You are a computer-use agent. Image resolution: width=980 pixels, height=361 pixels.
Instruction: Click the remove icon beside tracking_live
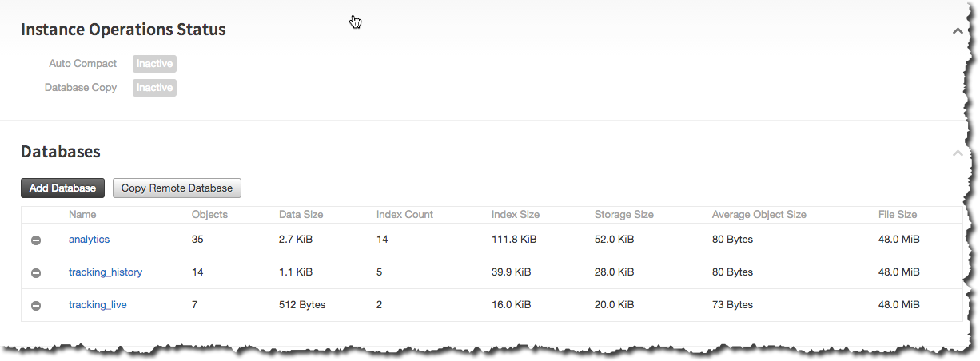click(x=36, y=306)
